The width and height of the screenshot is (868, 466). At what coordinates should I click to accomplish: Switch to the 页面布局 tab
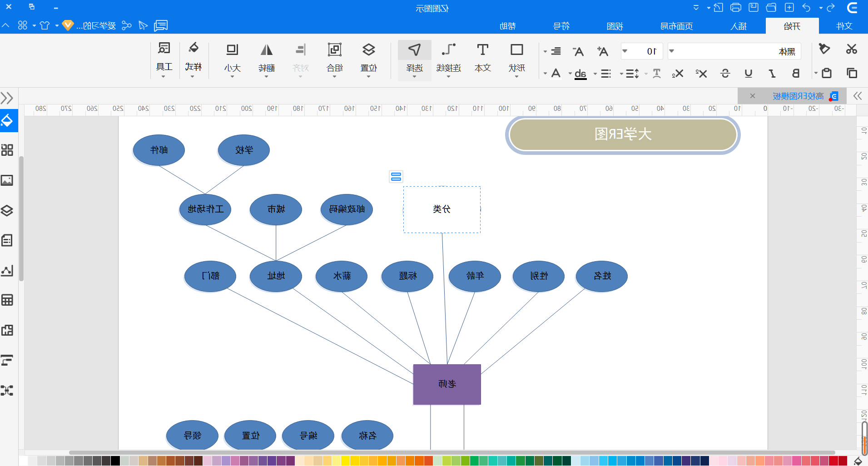[677, 26]
